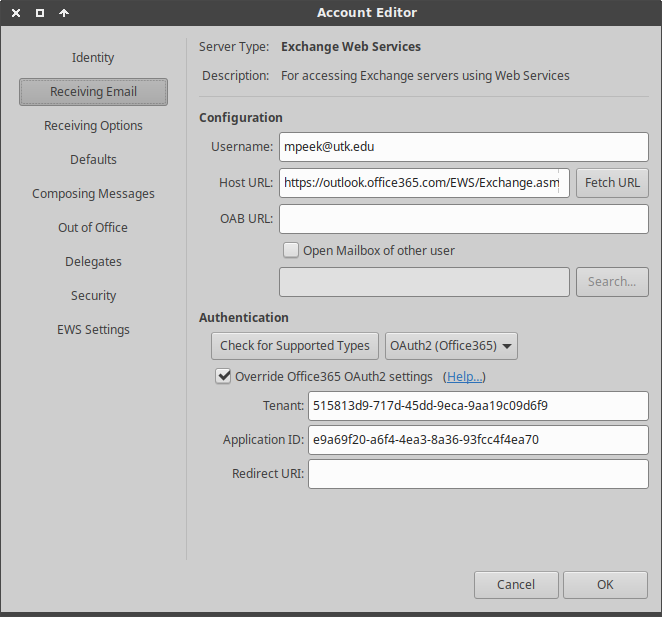Open the Identity section

(93, 58)
